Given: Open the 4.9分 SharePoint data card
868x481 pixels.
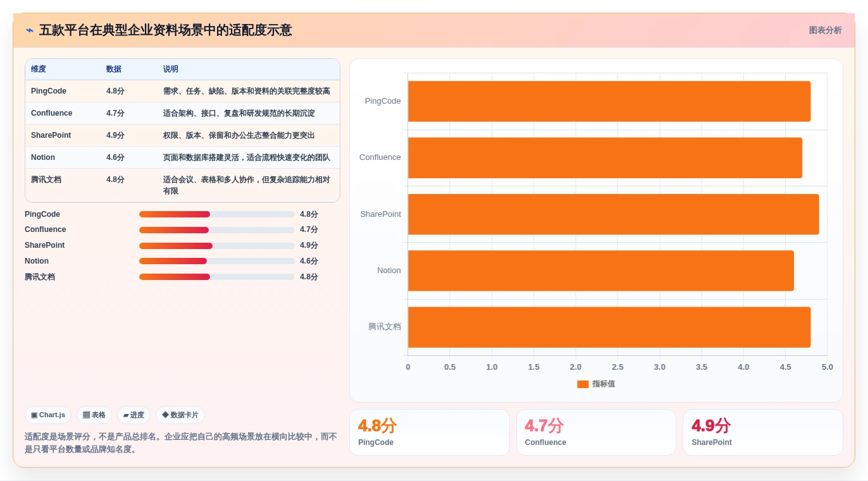Looking at the screenshot, I should (763, 432).
